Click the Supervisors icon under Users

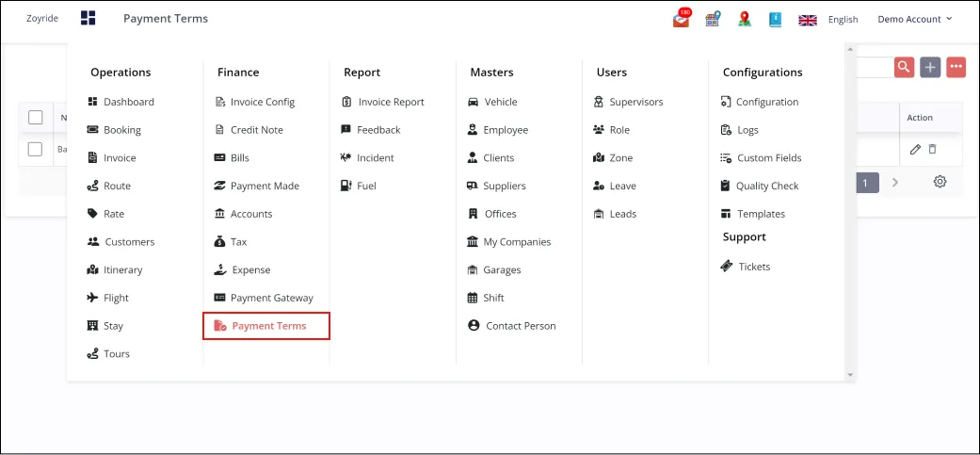click(598, 102)
